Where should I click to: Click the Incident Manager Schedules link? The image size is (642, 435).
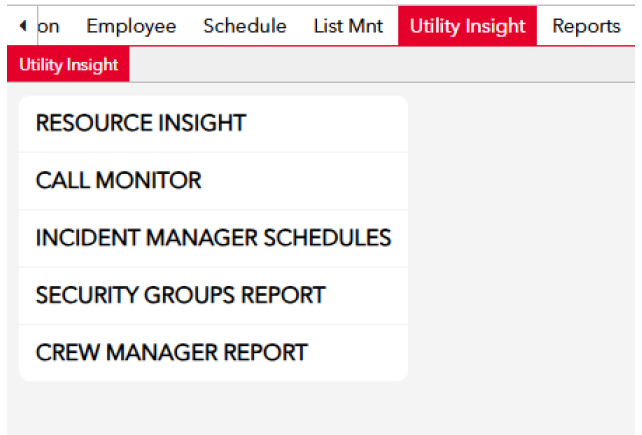pos(213,238)
